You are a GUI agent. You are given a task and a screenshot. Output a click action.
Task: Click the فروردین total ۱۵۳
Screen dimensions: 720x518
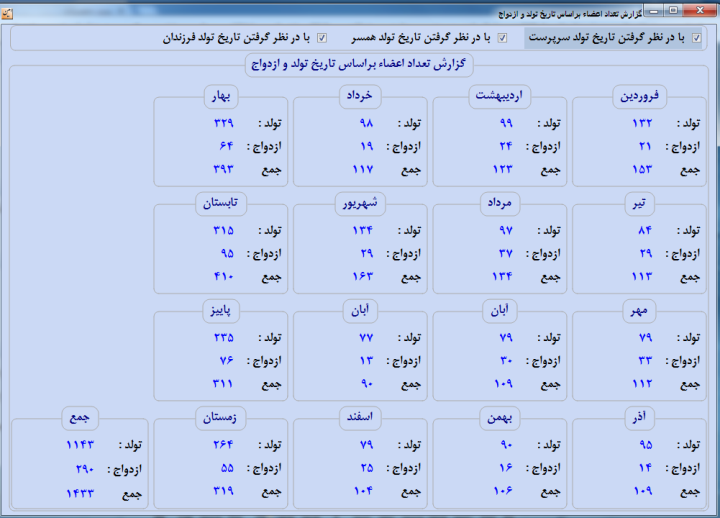coord(642,169)
